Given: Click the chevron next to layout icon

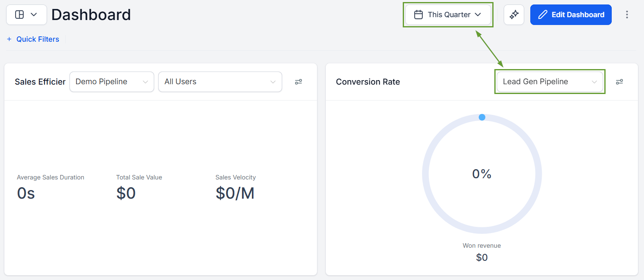Looking at the screenshot, I should coord(34,15).
